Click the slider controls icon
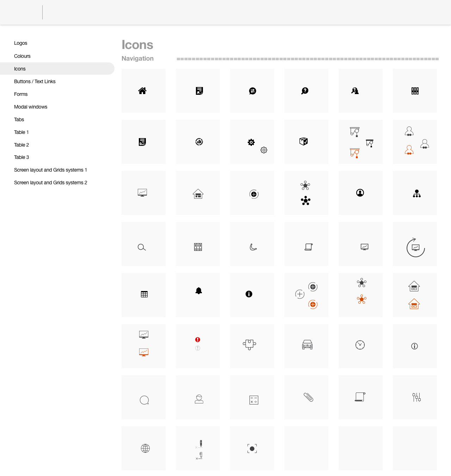The image size is (451, 476). pos(416,397)
